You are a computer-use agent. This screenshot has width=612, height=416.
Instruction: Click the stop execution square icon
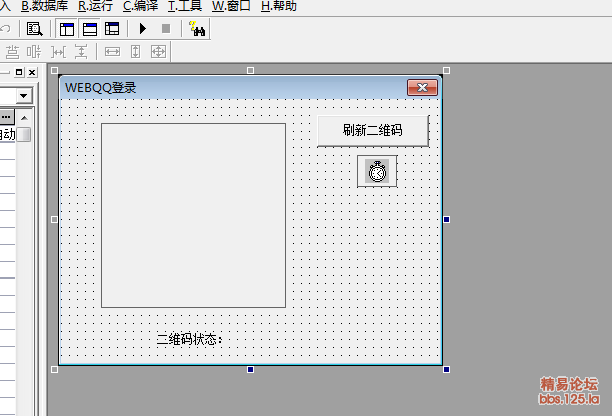point(165,29)
